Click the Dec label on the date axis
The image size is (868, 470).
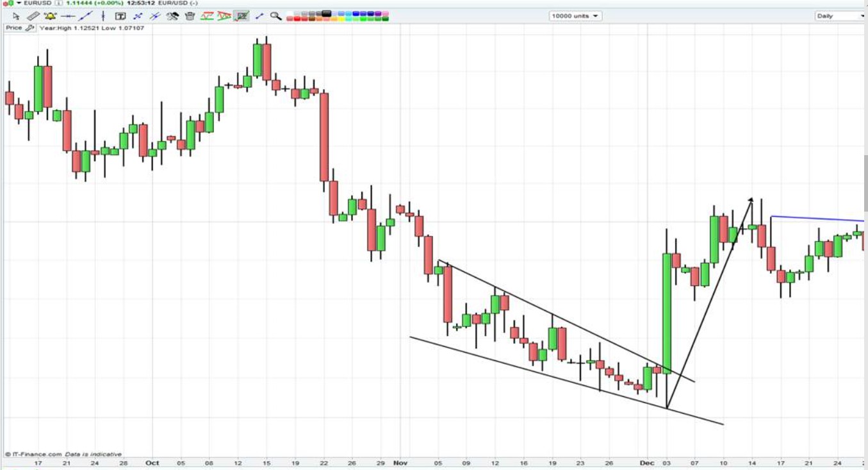[x=648, y=463]
